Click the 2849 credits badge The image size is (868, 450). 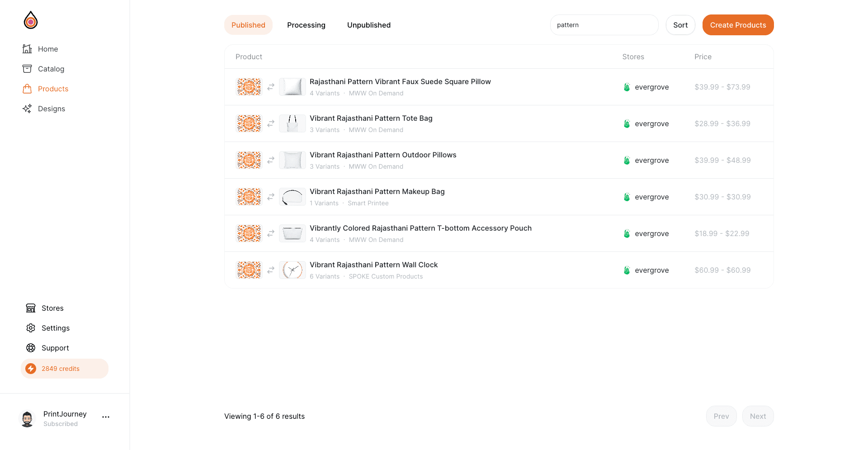65,369
